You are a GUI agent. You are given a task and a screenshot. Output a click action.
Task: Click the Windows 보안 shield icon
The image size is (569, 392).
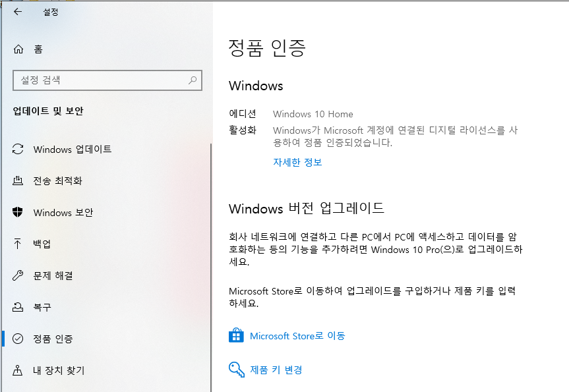[x=17, y=212]
